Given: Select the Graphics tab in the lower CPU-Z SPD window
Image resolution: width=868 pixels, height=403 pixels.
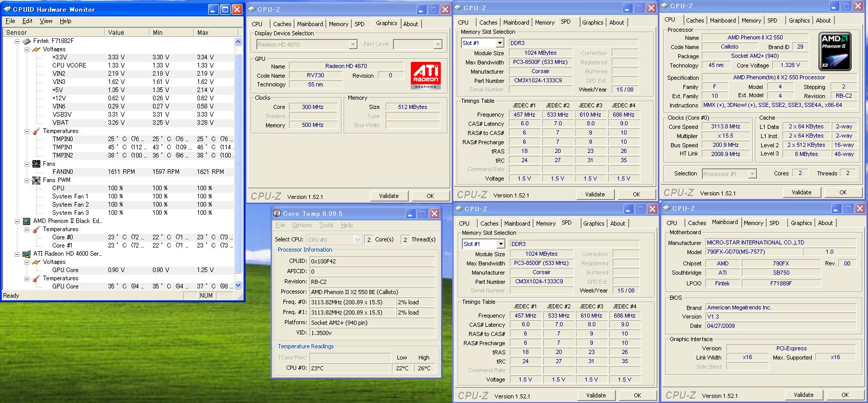Looking at the screenshot, I should point(594,223).
